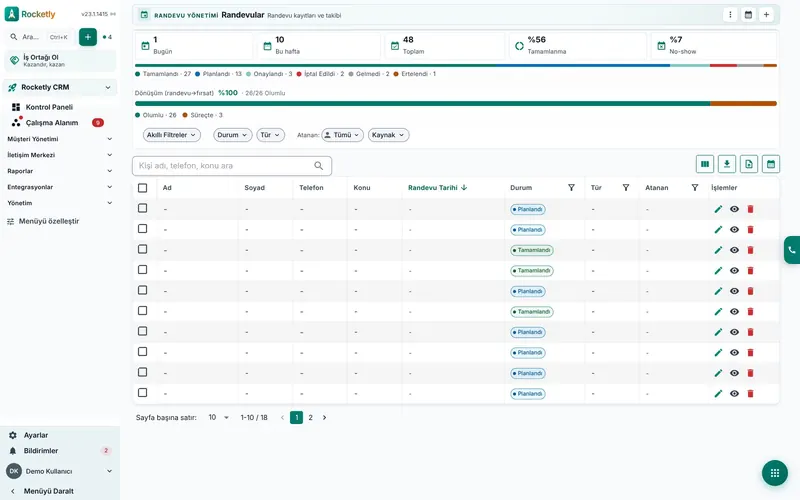The height and width of the screenshot is (500, 800).
Task: Tick the select-all checkbox in table header
Action: pyautogui.click(x=142, y=188)
